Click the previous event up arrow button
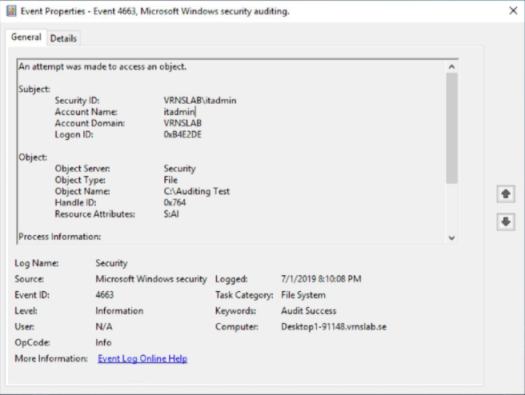This screenshot has height=395, width=525. coord(506,194)
